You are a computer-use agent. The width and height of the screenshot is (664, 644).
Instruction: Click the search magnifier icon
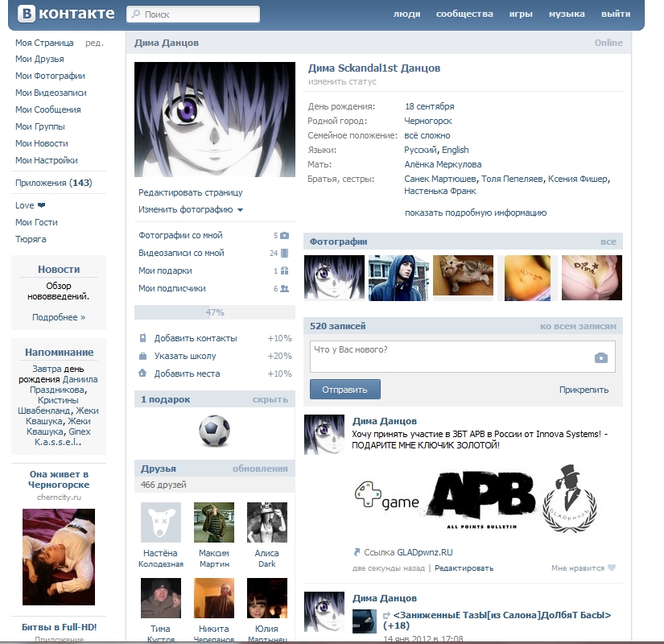click(x=135, y=14)
